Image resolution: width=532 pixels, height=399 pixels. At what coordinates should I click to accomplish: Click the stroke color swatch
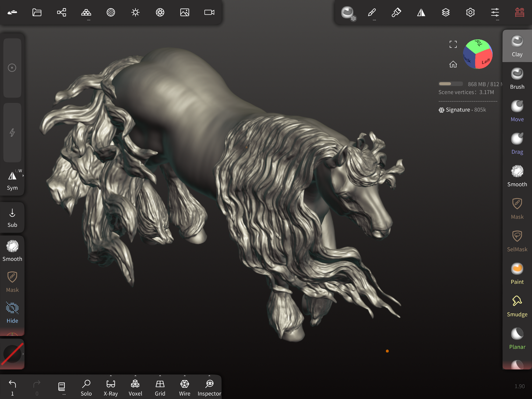pyautogui.click(x=12, y=354)
